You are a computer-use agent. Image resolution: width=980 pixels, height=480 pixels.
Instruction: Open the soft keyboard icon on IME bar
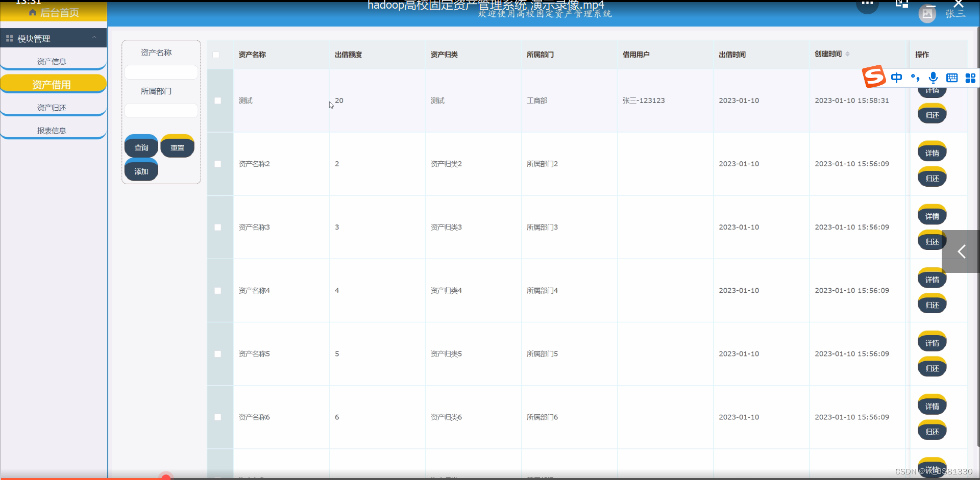[952, 78]
